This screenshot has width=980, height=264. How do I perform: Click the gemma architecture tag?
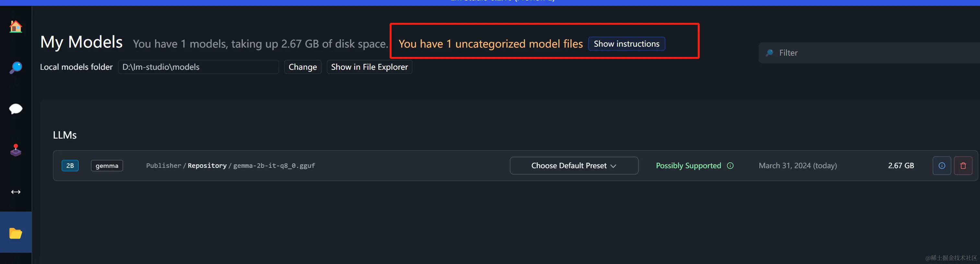coord(107,166)
